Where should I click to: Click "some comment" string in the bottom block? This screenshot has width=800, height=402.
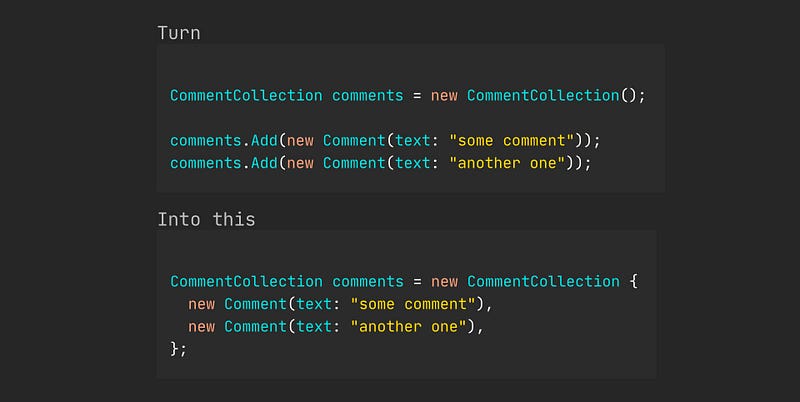pos(413,304)
